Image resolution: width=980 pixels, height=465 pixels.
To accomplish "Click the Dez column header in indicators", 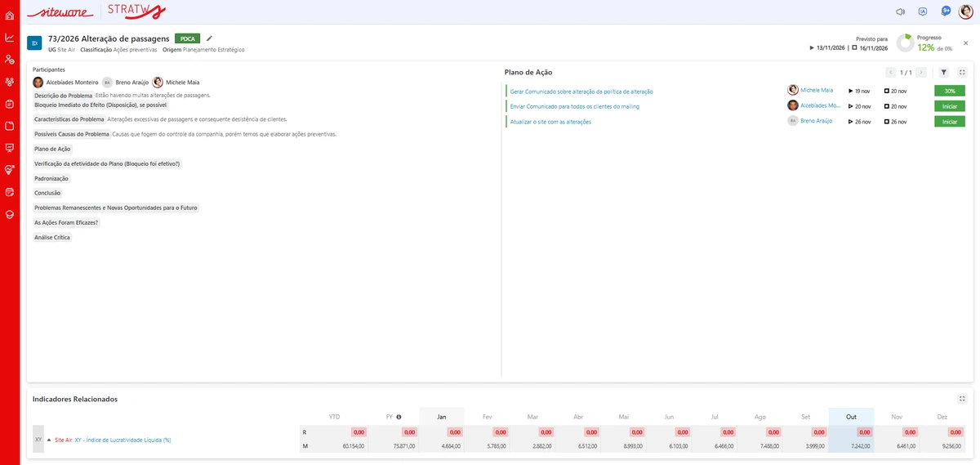I will (942, 417).
